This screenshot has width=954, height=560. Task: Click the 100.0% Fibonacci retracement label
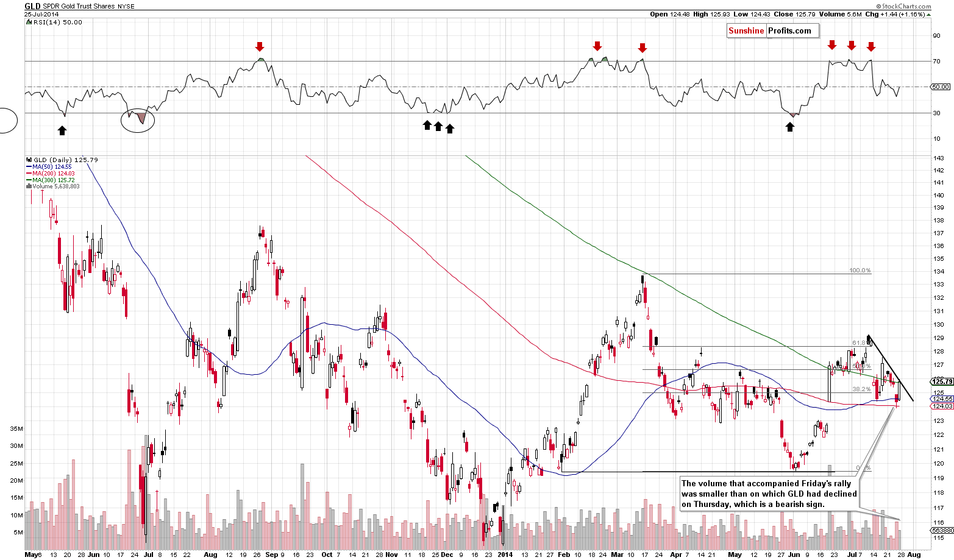coord(860,271)
